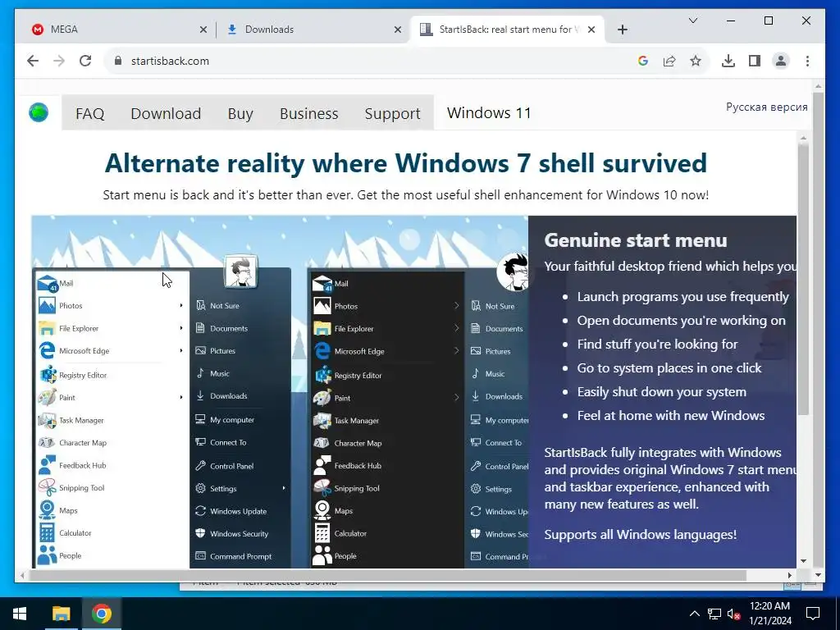Bookmark this page with the star icon

pyautogui.click(x=696, y=61)
